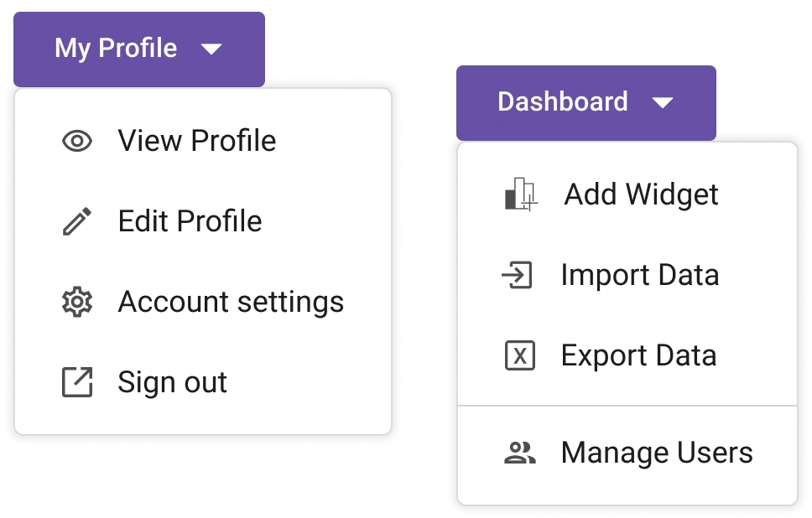This screenshot has width=812, height=518.
Task: Choose Export Data from the Dashboard menu
Action: [639, 355]
